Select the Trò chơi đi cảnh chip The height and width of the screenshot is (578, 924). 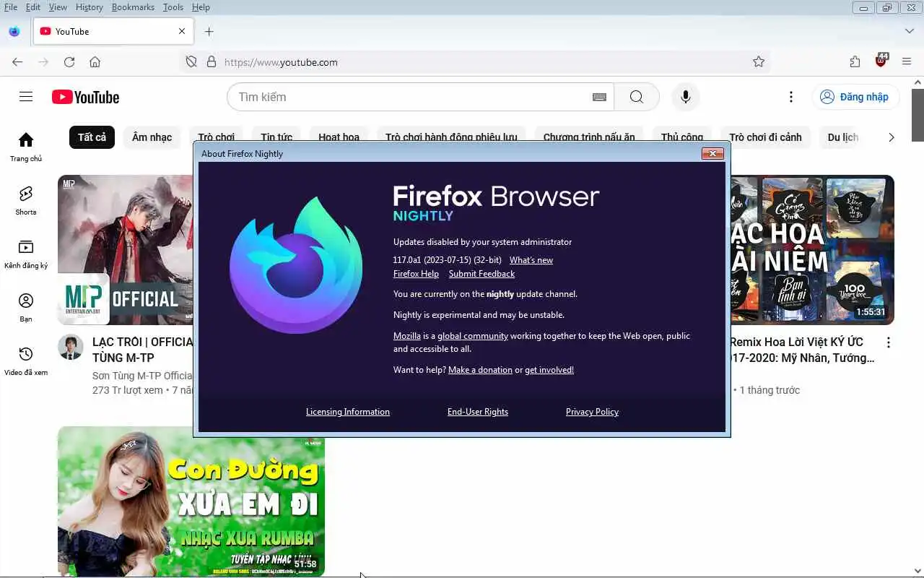pyautogui.click(x=765, y=137)
